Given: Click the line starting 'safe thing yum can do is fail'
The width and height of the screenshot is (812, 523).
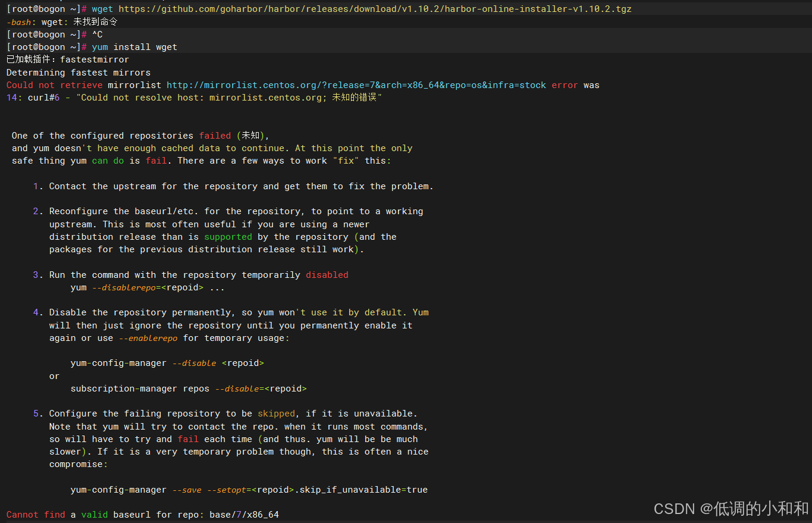Looking at the screenshot, I should [x=201, y=161].
